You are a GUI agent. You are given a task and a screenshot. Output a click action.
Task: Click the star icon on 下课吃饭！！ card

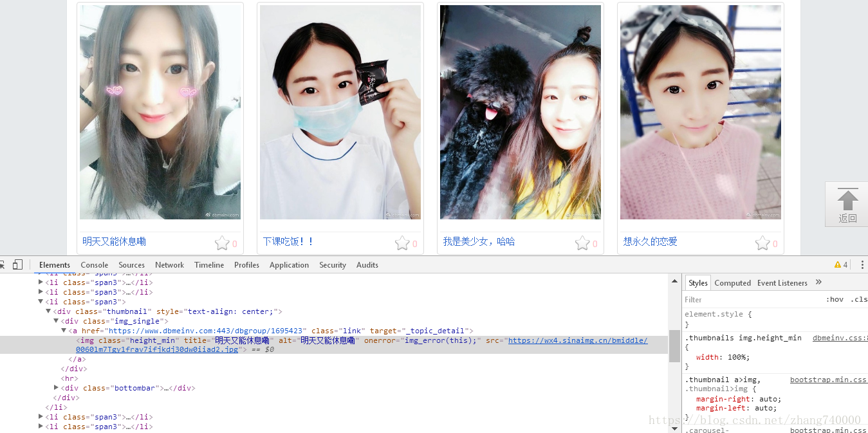(x=402, y=243)
